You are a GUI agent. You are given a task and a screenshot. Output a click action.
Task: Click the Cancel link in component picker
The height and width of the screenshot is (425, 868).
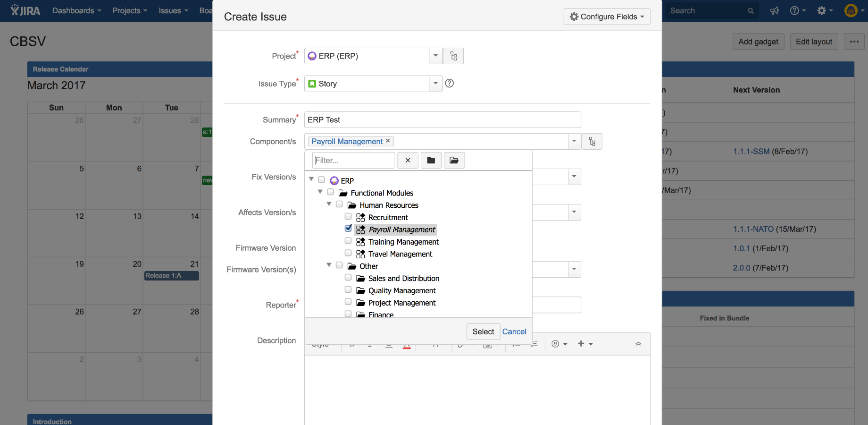[514, 331]
